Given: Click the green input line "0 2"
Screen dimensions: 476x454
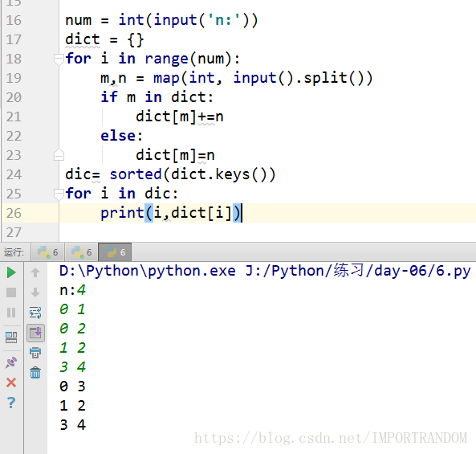Looking at the screenshot, I should (x=72, y=329).
